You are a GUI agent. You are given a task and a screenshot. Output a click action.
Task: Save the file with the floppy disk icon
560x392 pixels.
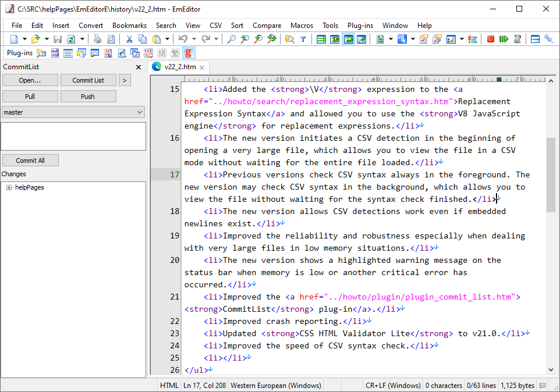coord(58,39)
